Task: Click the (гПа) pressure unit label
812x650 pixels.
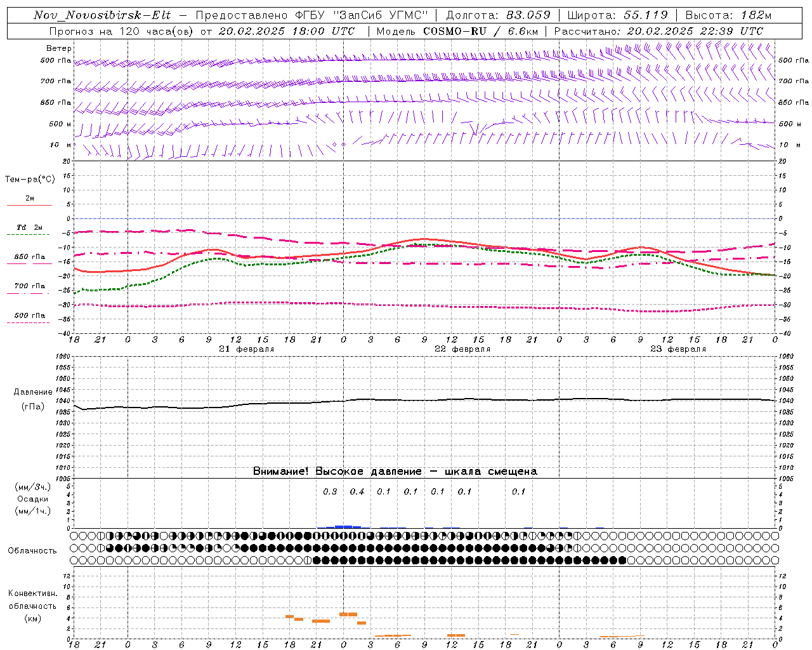Action: click(x=33, y=407)
